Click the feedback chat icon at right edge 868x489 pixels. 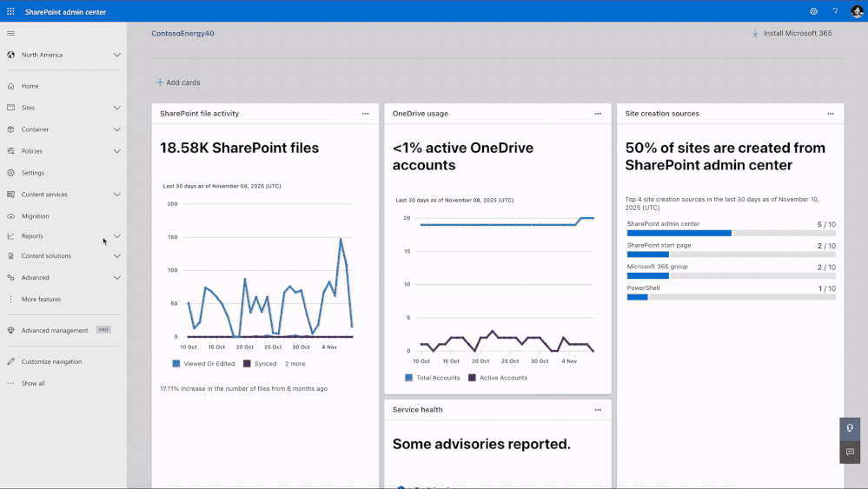pos(850,452)
